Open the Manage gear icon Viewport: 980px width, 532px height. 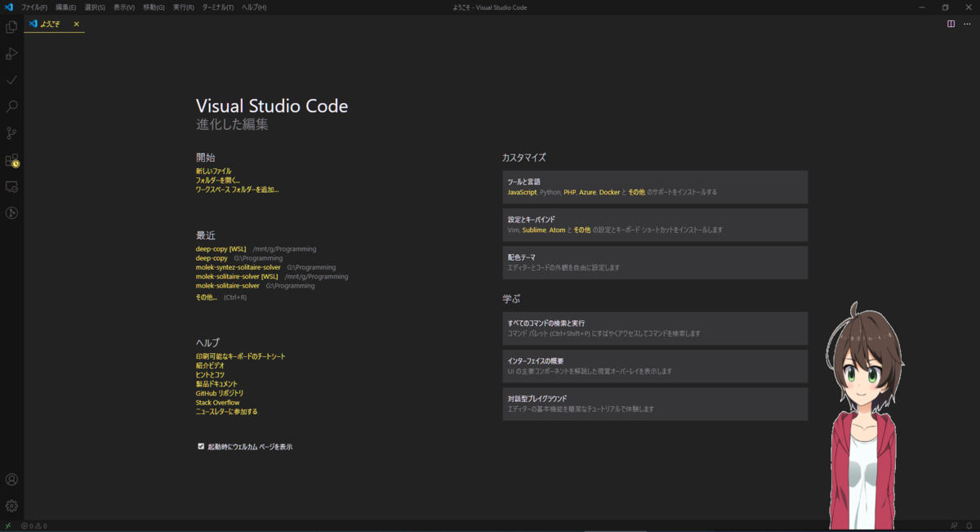[x=11, y=506]
